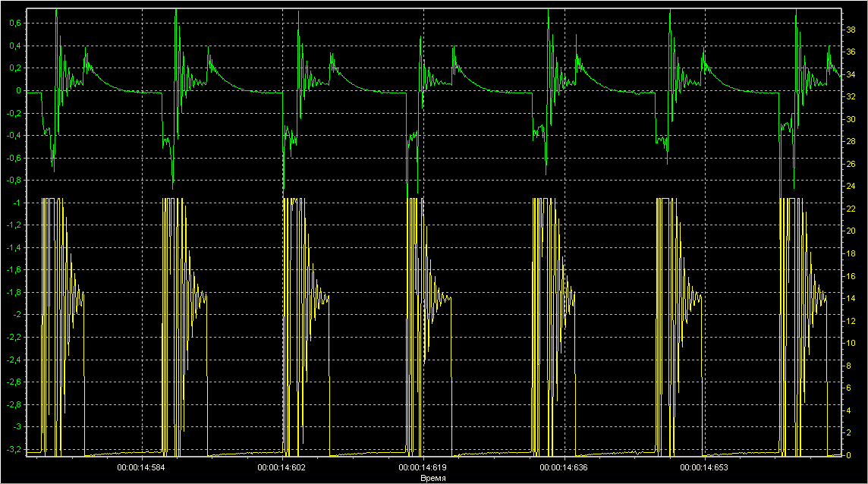Select the 0,4 green axis label
The width and height of the screenshot is (868, 484).
[x=15, y=46]
